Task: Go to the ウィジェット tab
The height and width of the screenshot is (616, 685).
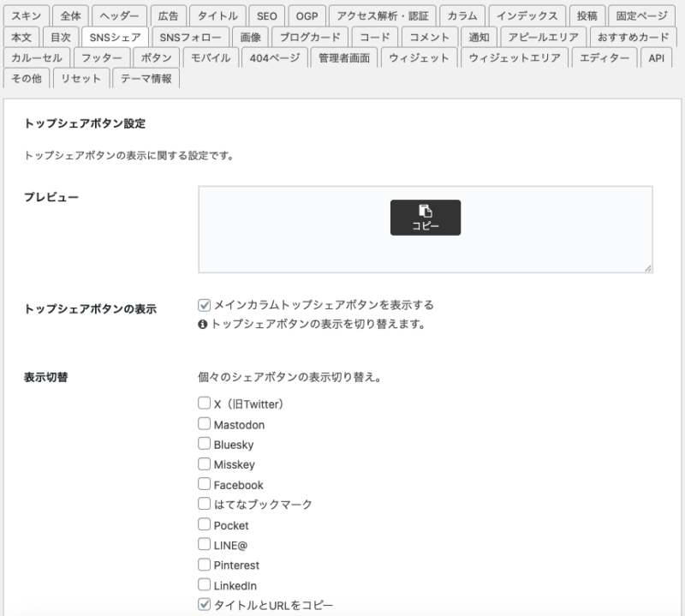Action: pos(419,57)
